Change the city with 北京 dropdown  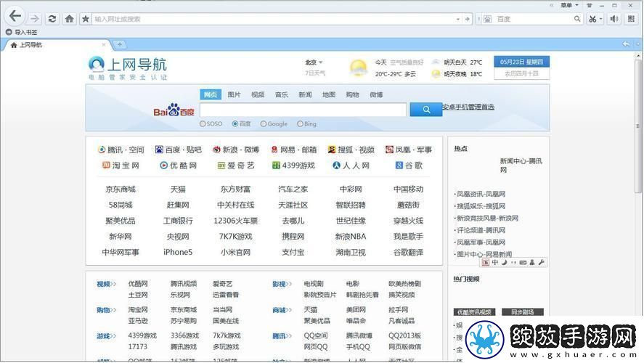(x=314, y=62)
